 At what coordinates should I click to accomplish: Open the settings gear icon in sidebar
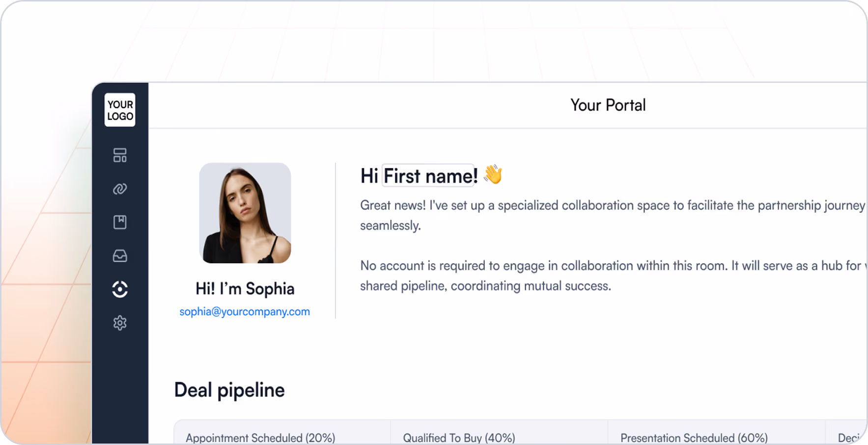coord(120,323)
